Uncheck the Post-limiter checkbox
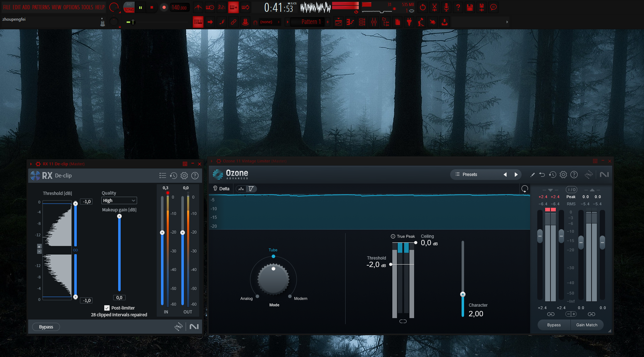This screenshot has height=357, width=644. [x=107, y=308]
